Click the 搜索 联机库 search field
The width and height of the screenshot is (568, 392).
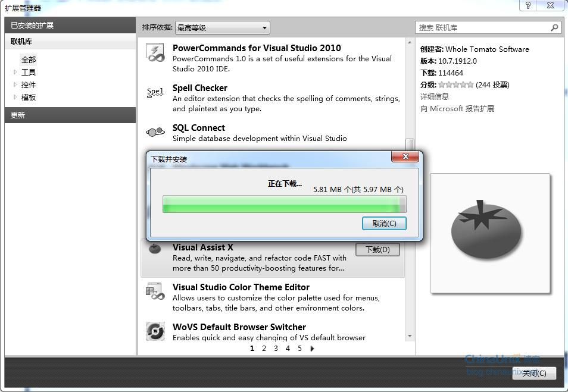[x=482, y=27]
